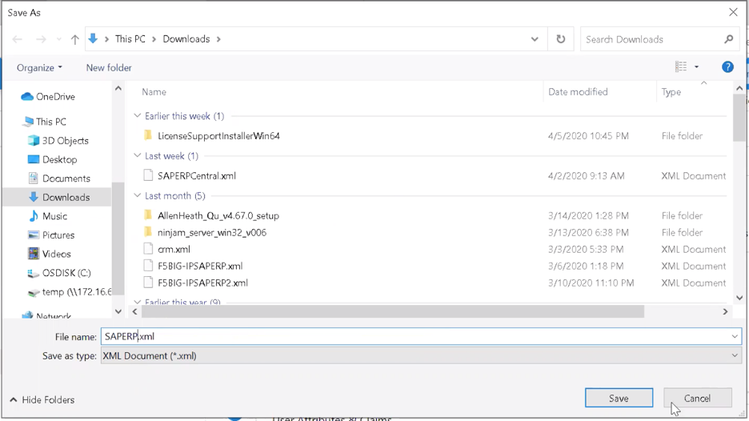Click the Downloads icon in address bar
Image resolution: width=749 pixels, height=421 pixels.
93,39
